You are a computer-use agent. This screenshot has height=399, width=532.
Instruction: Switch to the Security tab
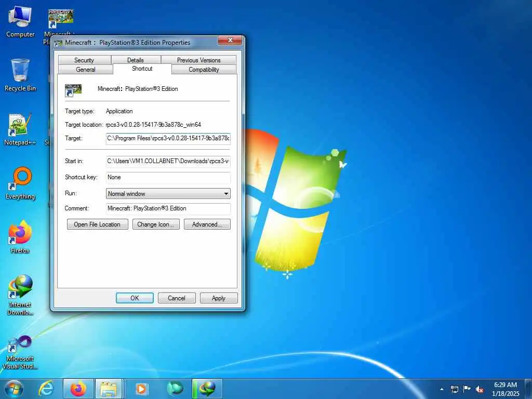click(x=84, y=60)
